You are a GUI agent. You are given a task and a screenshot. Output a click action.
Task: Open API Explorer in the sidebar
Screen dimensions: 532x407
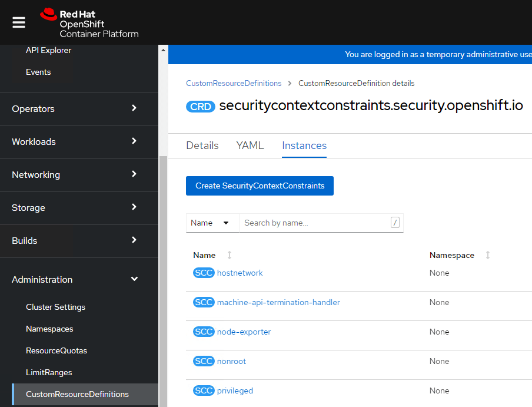48,50
